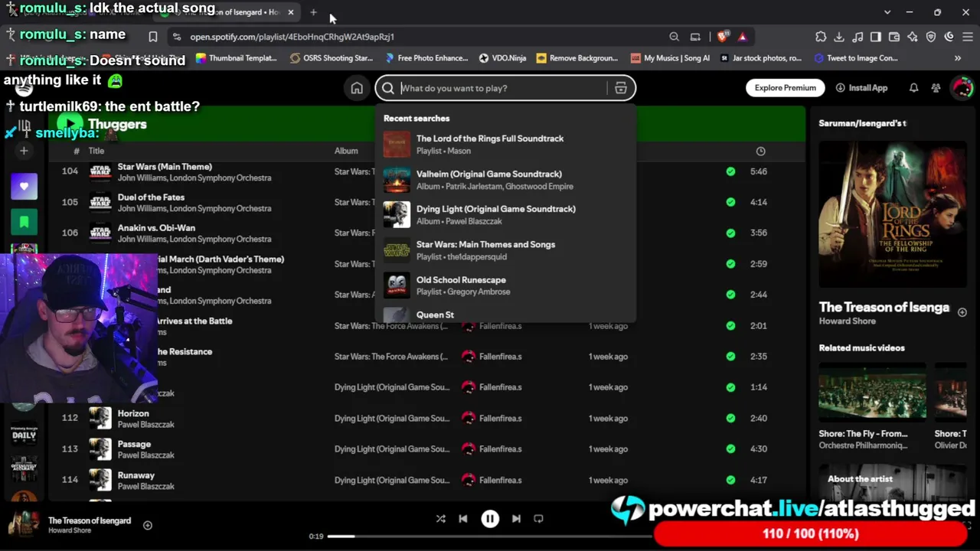The height and width of the screenshot is (551, 980).
Task: Select recent search Star Wars: Main Themes and Songs
Action: tap(505, 250)
